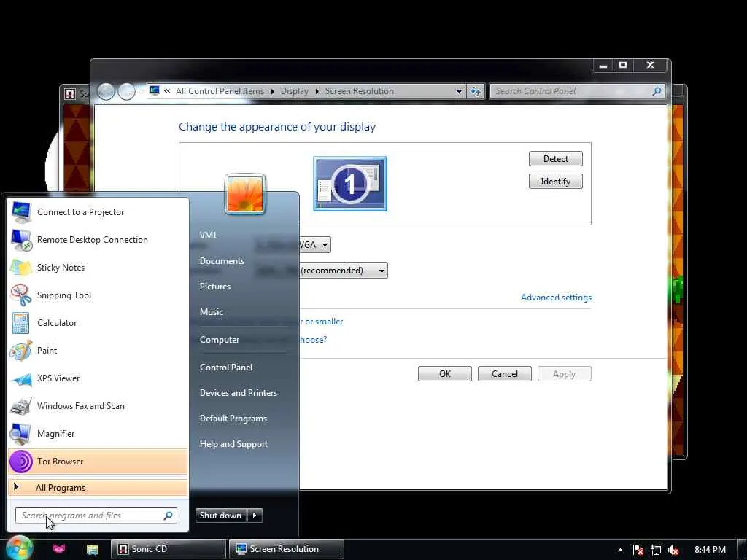Click the double chevron in address bar

167,90
